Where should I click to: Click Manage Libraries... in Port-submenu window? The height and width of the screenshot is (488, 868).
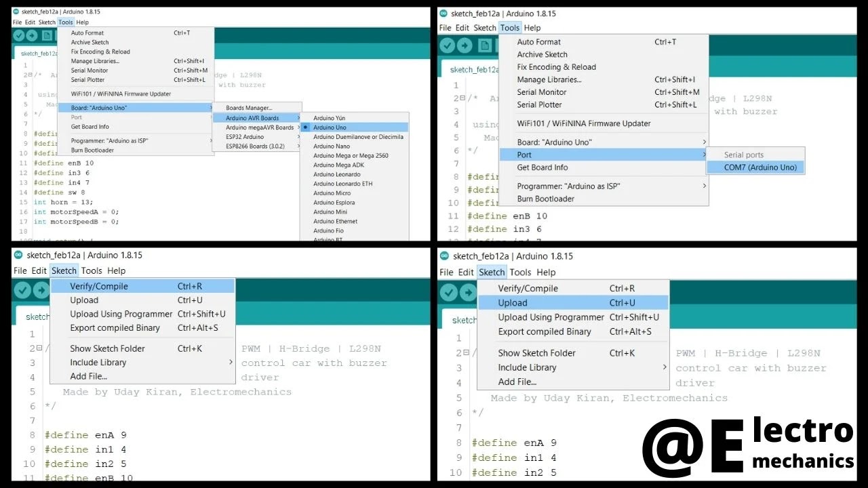coord(549,80)
